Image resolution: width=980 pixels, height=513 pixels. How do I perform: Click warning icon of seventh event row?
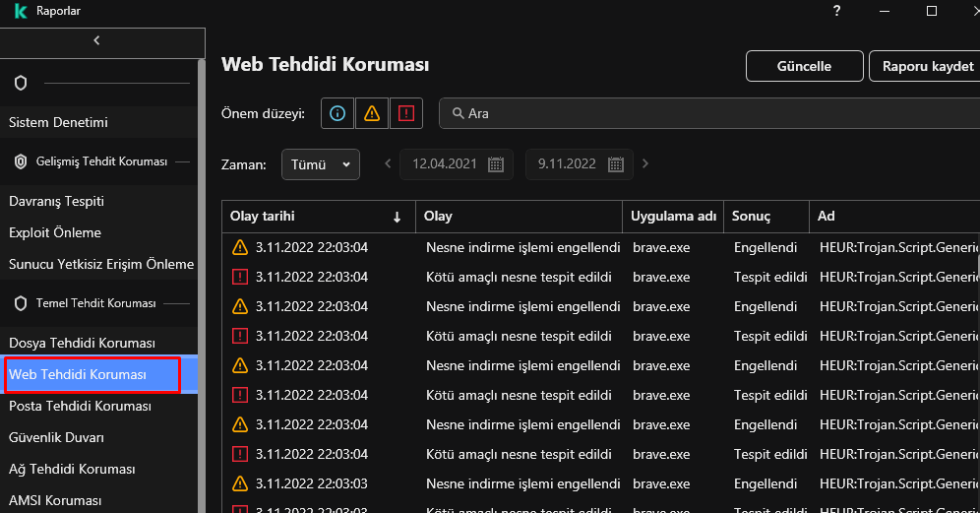point(240,424)
